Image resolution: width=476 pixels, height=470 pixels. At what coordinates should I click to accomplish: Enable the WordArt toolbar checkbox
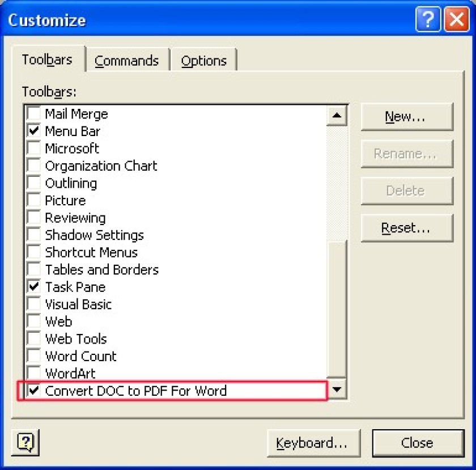coord(33,373)
